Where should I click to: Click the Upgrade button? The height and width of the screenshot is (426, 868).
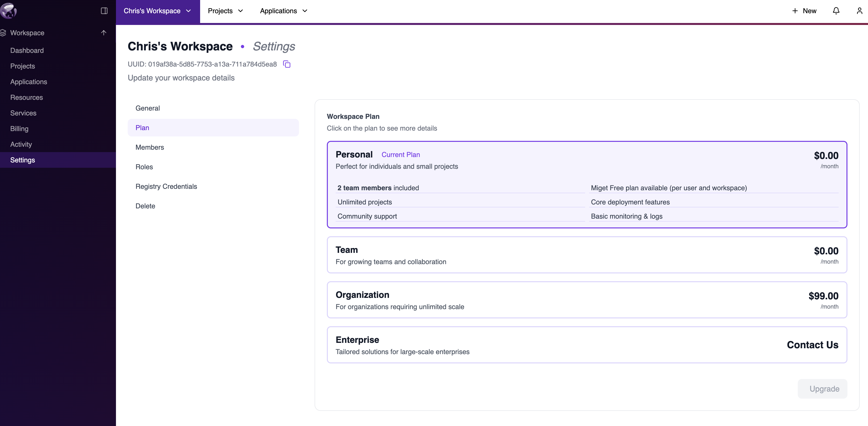[x=822, y=389]
